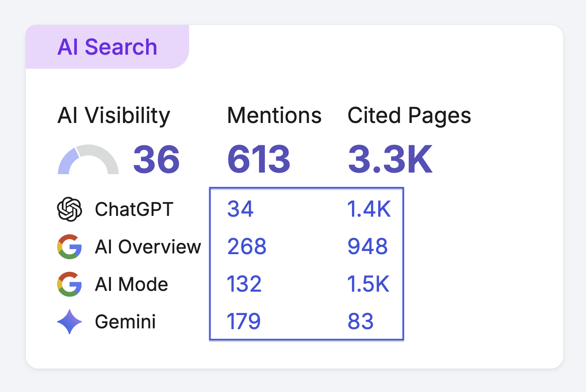This screenshot has height=392, width=586.
Task: Open the AI Search tab label
Action: point(107,47)
